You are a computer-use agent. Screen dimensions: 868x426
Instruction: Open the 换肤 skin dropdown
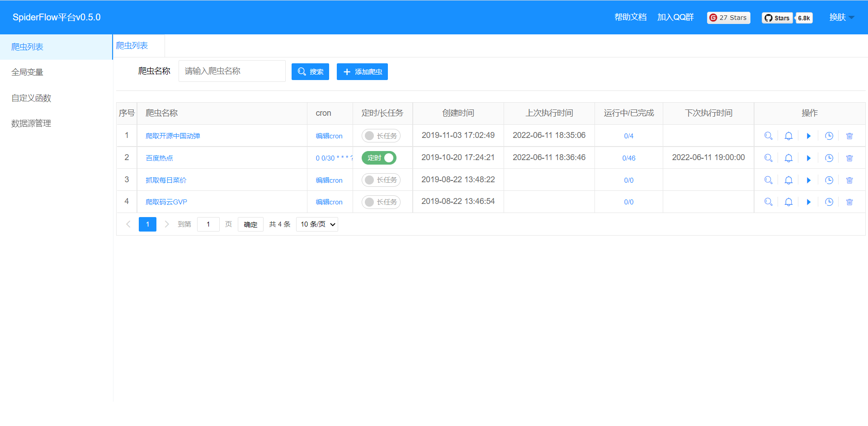[x=841, y=17]
